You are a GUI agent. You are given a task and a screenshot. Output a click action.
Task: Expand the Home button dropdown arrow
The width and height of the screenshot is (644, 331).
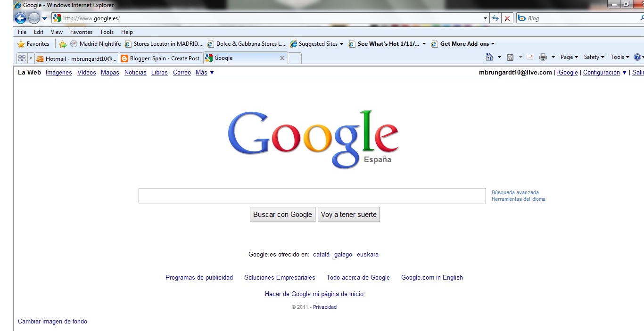[x=499, y=57]
